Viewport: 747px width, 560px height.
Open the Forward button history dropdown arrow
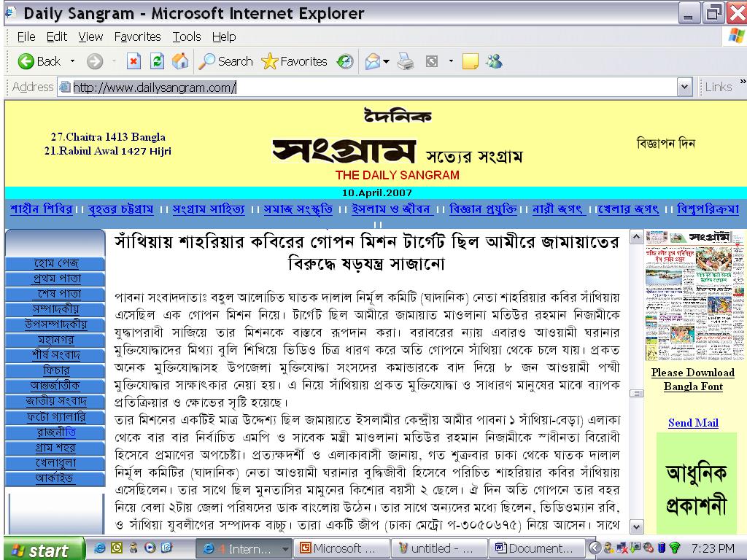tap(114, 61)
